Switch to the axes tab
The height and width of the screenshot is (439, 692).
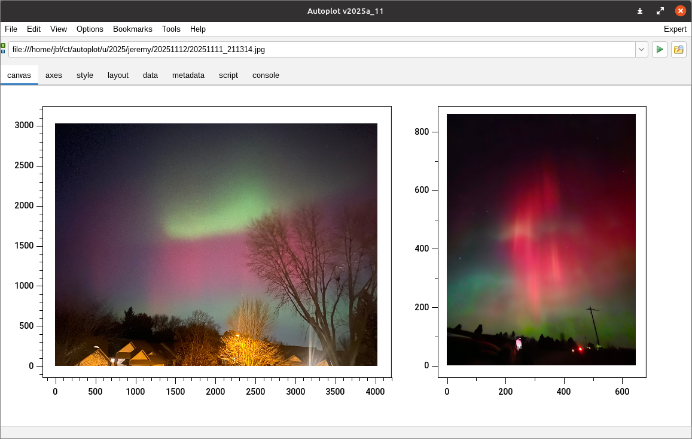tap(54, 75)
